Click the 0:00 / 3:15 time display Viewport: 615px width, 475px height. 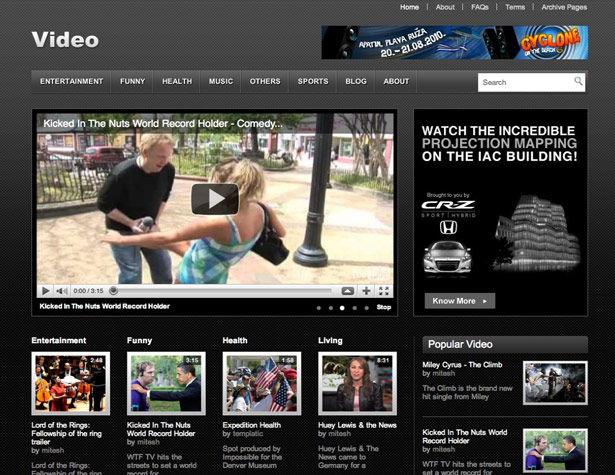88,291
